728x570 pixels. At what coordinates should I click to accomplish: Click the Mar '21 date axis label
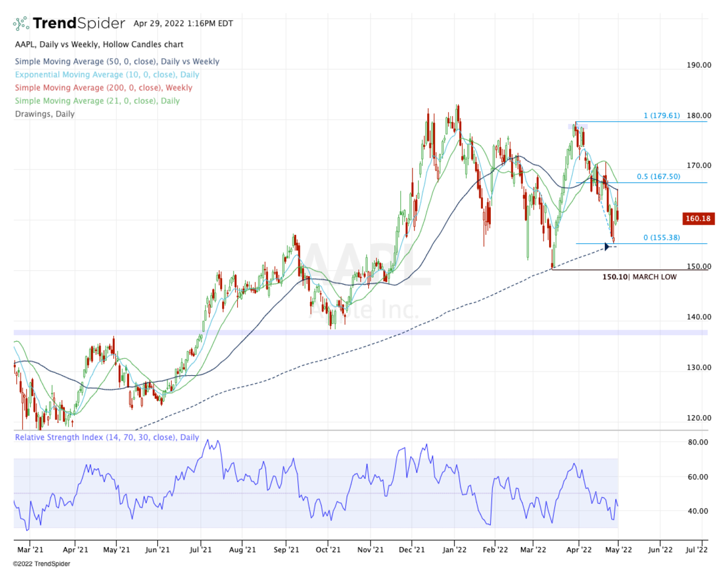coord(30,550)
